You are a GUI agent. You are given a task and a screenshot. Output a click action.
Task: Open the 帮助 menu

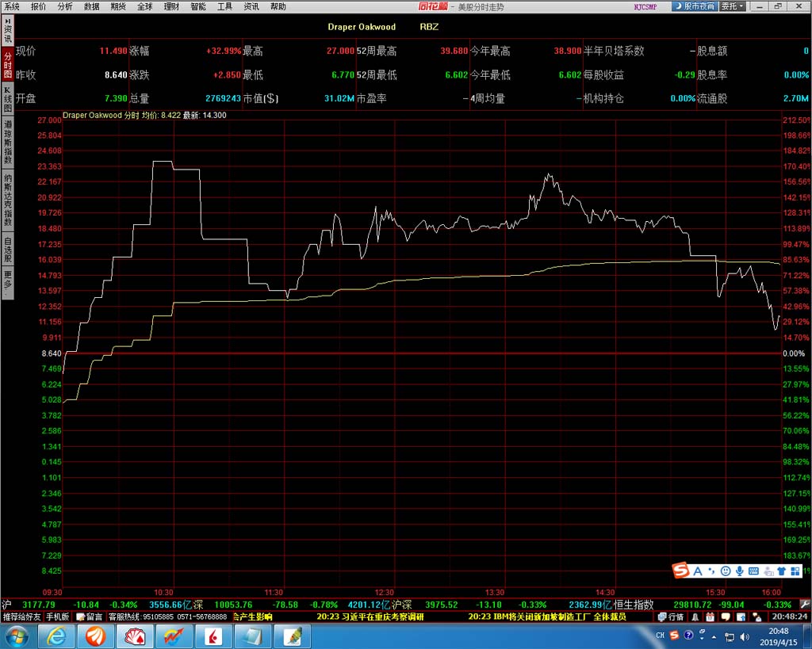tap(278, 6)
